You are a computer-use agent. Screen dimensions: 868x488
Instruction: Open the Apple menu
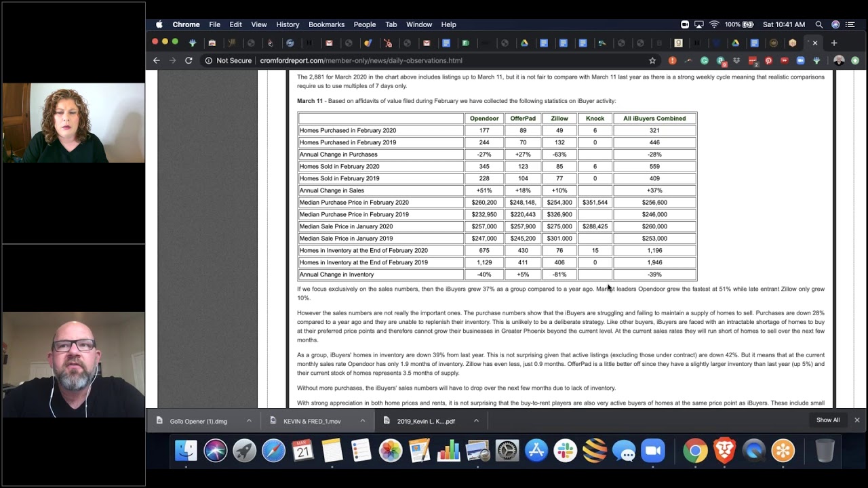(159, 24)
